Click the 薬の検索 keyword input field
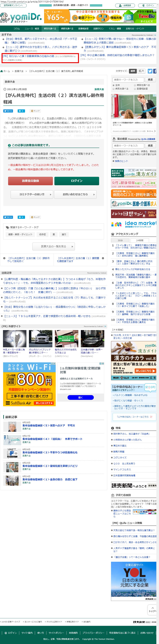Screen dimensions: 159x644 [128, 145]
